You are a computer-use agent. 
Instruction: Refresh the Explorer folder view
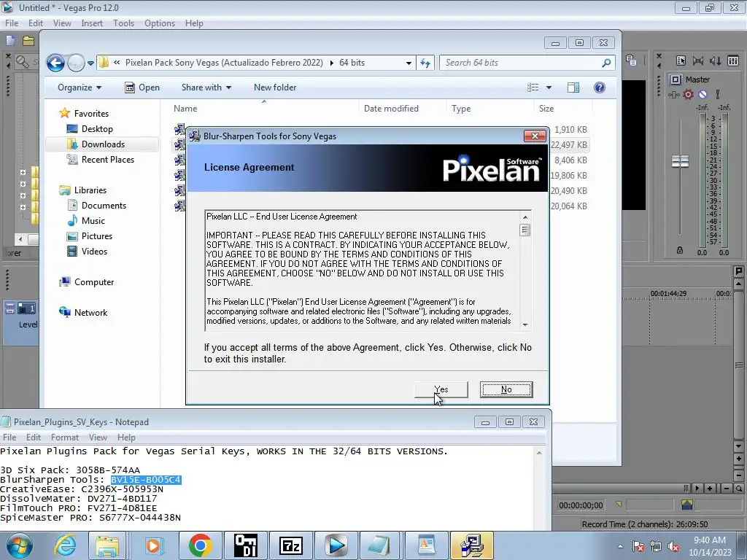coord(425,63)
